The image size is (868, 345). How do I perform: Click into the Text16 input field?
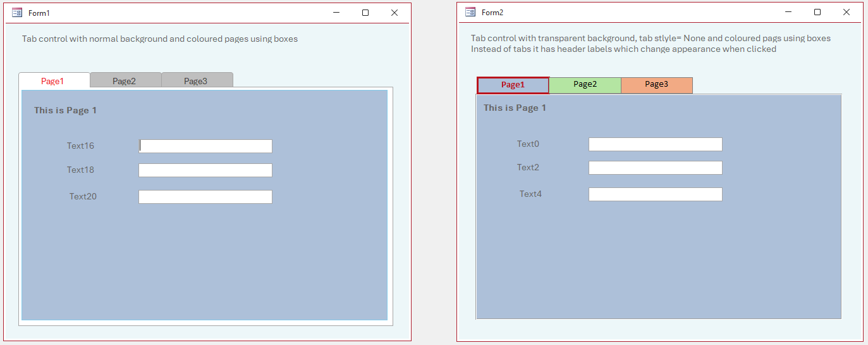click(205, 146)
